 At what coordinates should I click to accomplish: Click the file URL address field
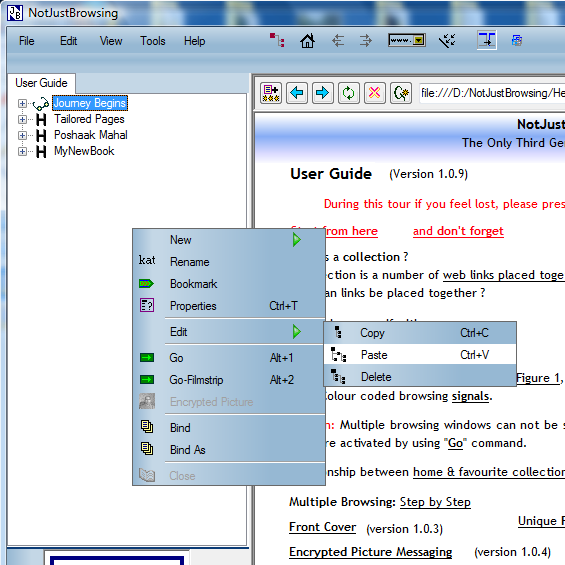[x=491, y=93]
